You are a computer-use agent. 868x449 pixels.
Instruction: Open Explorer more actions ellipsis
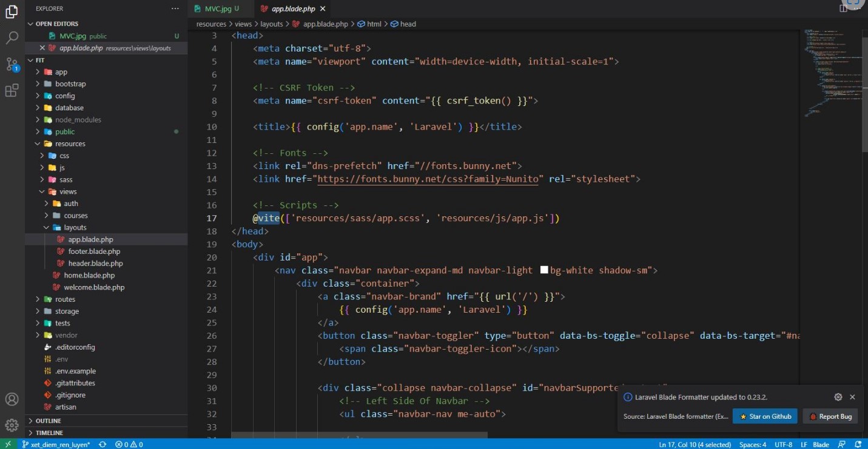tap(175, 8)
